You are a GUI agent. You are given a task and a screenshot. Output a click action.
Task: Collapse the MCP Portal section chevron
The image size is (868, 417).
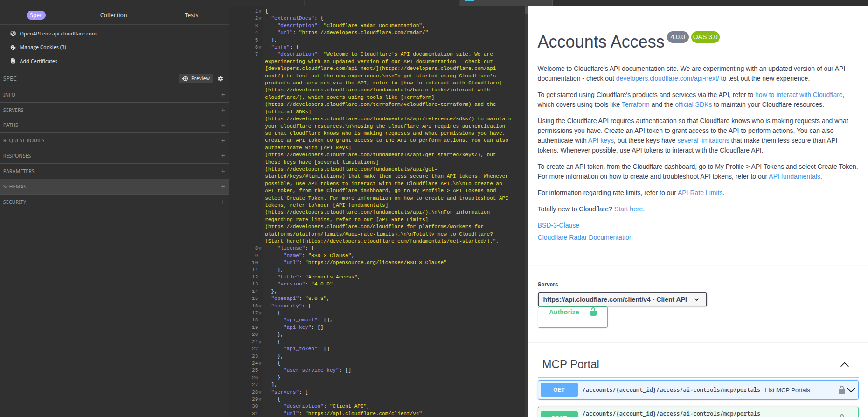(x=845, y=364)
